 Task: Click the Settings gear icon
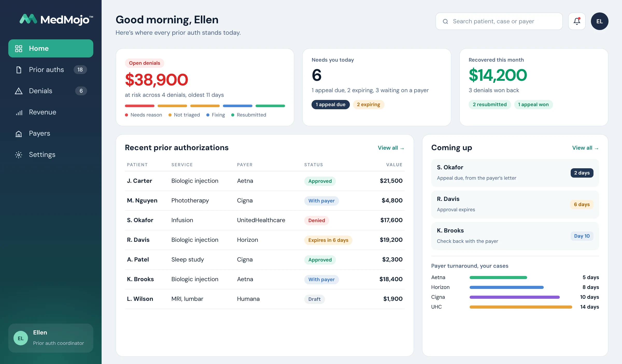click(19, 155)
